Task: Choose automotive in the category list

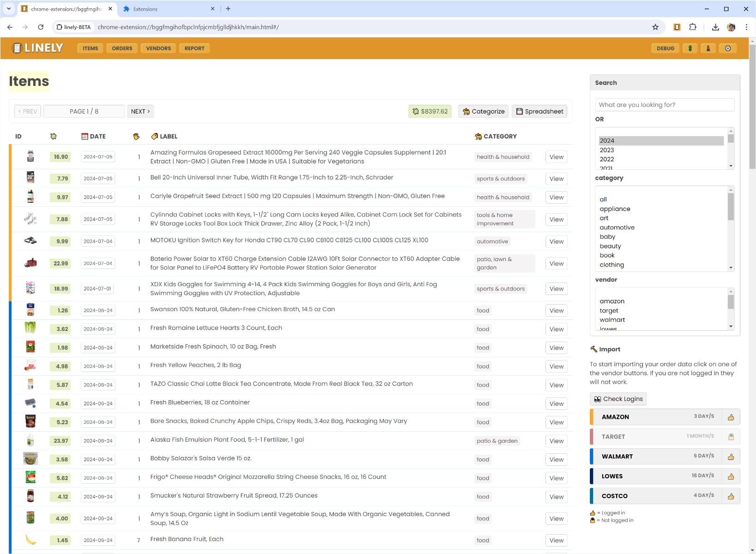Action: (617, 228)
